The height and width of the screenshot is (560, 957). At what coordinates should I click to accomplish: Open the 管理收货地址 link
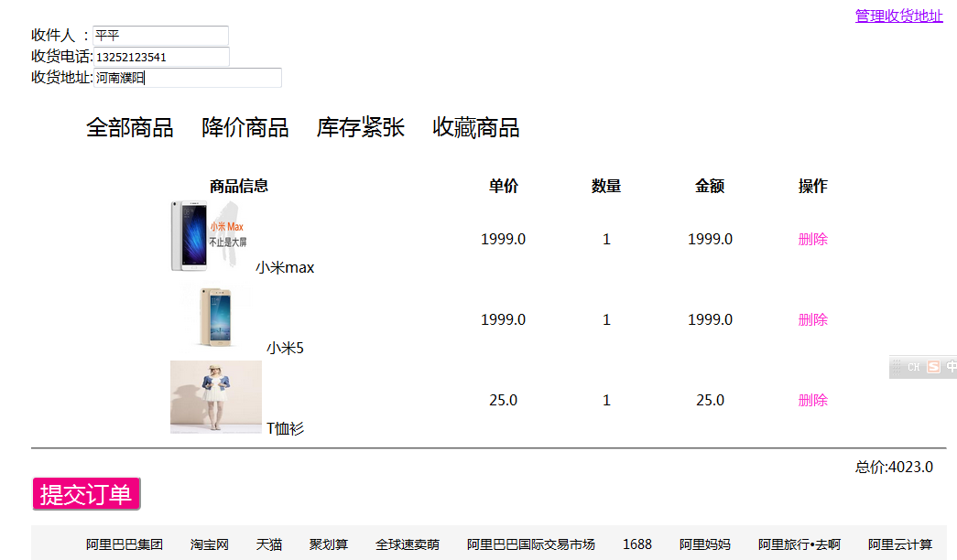(898, 16)
